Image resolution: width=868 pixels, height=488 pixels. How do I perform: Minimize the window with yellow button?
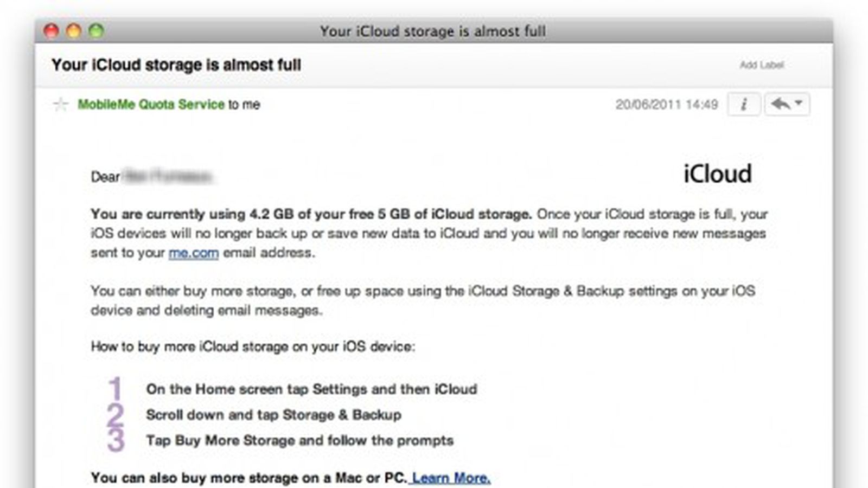pos(74,31)
